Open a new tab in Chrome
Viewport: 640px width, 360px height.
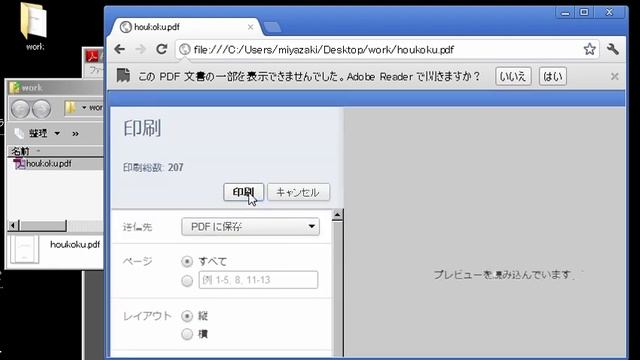coord(272,27)
